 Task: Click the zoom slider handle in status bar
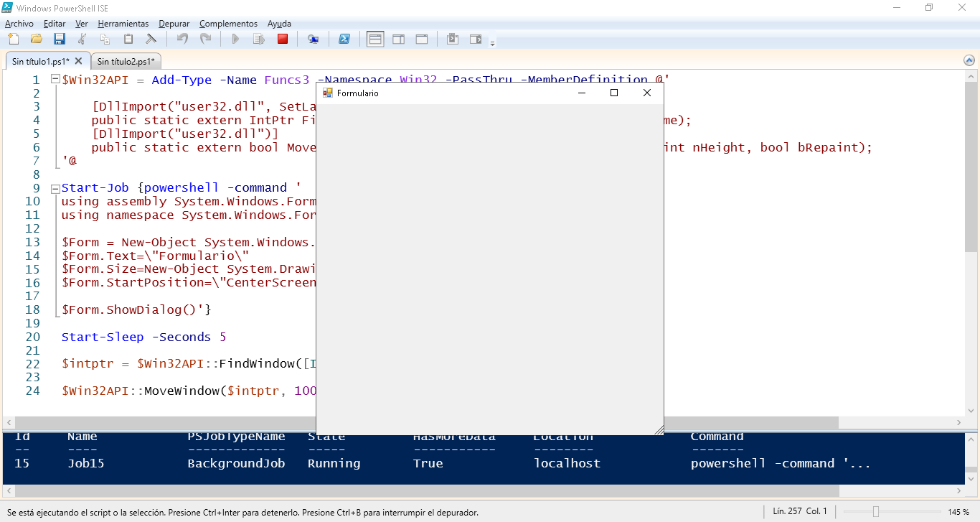[x=875, y=512]
